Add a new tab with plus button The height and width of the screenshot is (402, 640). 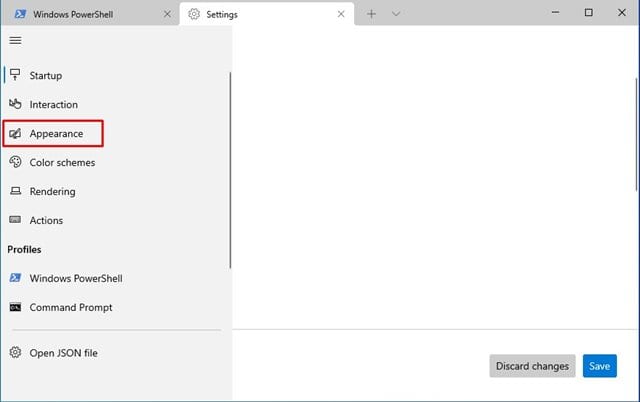(371, 14)
